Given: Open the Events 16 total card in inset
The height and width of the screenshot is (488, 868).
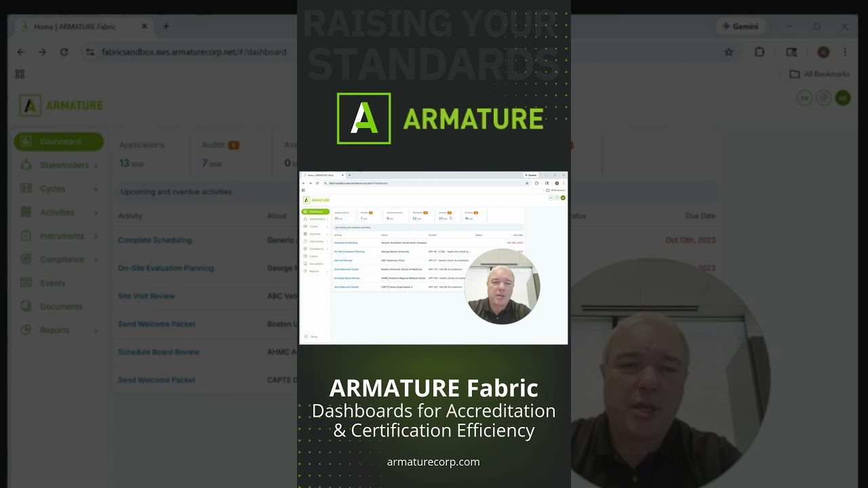Looking at the screenshot, I should click(x=474, y=216).
